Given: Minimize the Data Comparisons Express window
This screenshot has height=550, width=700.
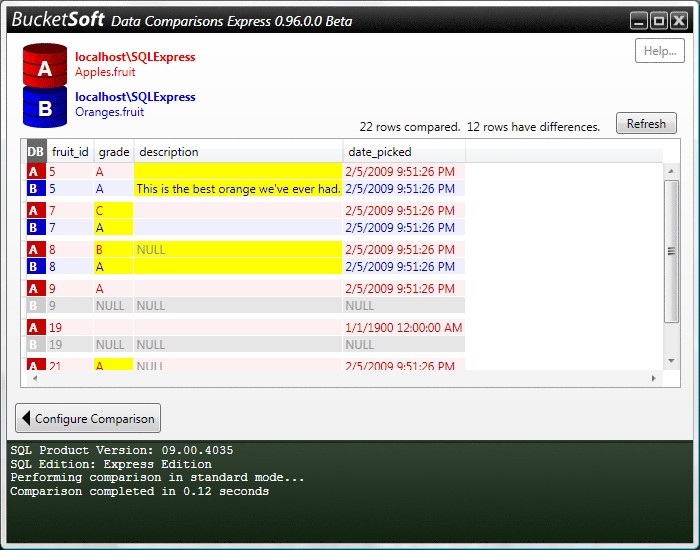Looking at the screenshot, I should pyautogui.click(x=639, y=21).
